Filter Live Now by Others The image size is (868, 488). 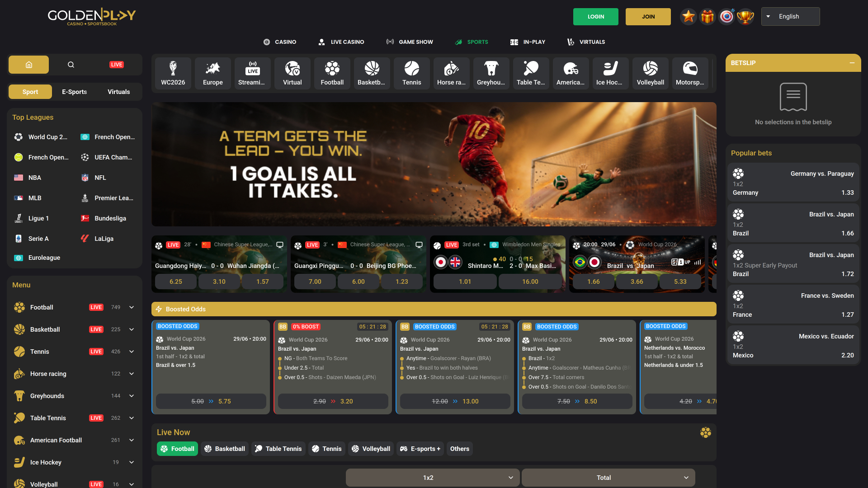click(460, 449)
